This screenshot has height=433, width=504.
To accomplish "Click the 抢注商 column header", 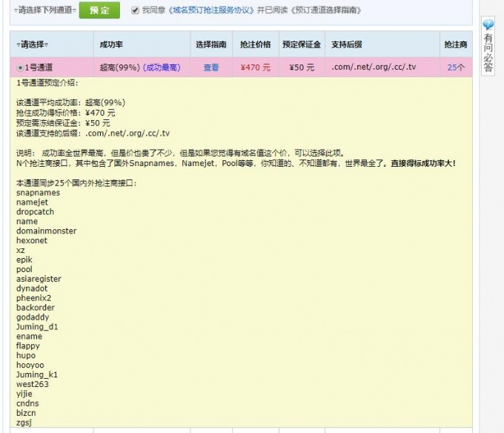I will pyautogui.click(x=456, y=44).
